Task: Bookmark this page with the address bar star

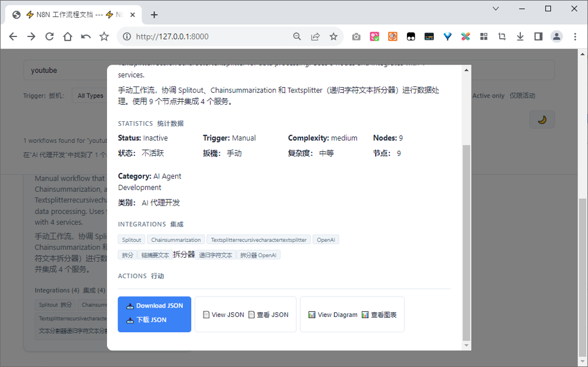Action: pos(333,36)
